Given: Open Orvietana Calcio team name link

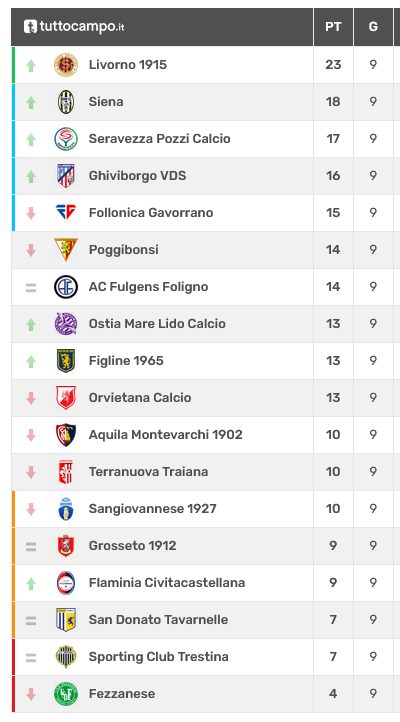Looking at the screenshot, I should tap(140, 398).
